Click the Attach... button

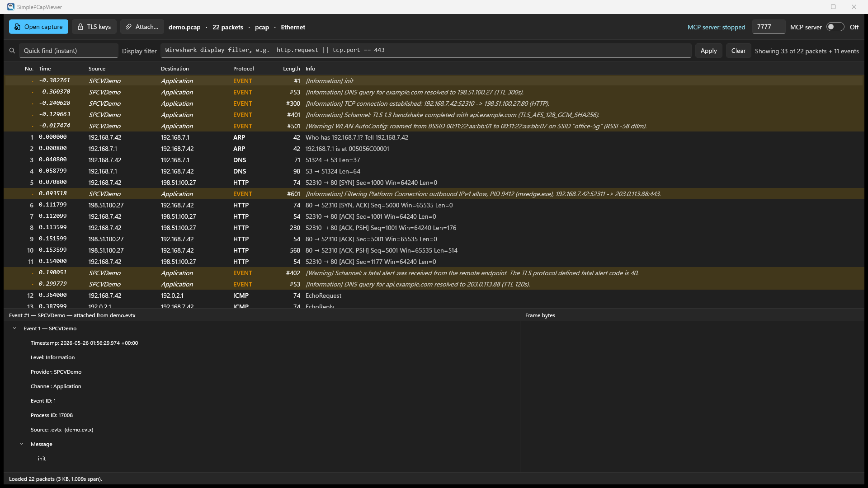coord(142,27)
